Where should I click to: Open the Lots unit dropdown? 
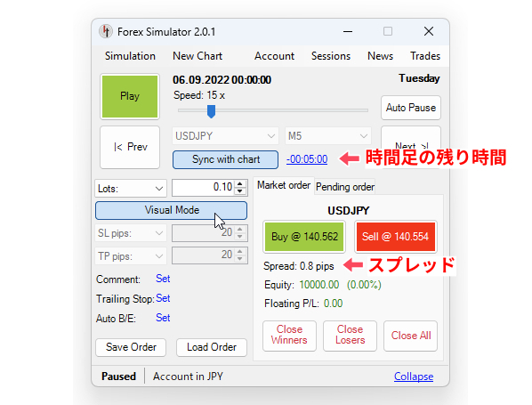tap(131, 189)
